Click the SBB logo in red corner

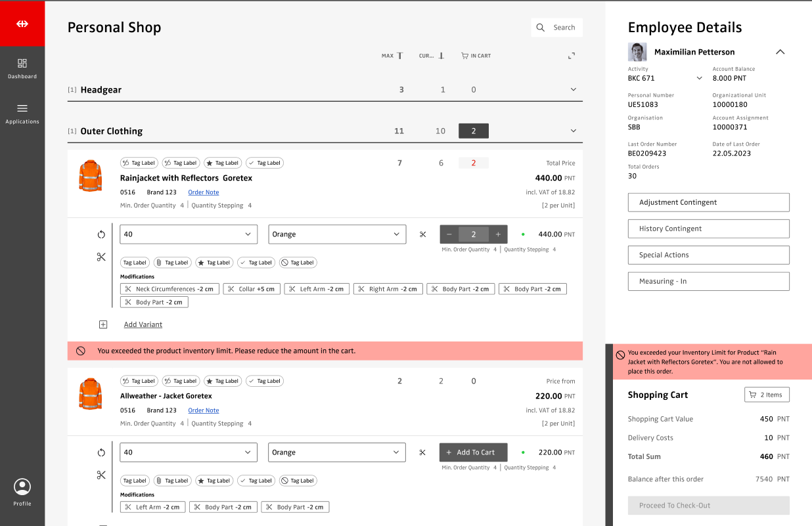point(22,24)
